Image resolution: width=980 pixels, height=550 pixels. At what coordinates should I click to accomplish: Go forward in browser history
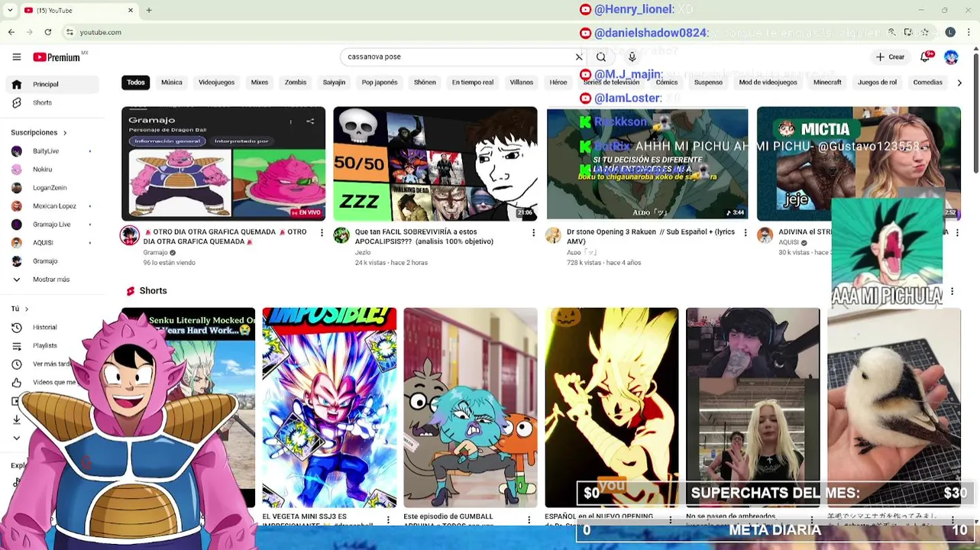pos(30,32)
